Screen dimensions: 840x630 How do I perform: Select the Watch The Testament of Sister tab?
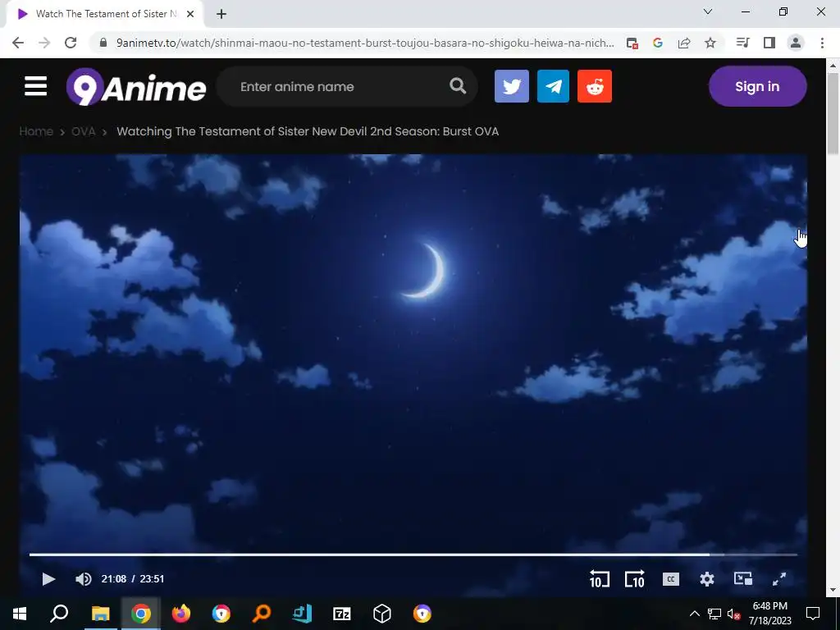(105, 14)
